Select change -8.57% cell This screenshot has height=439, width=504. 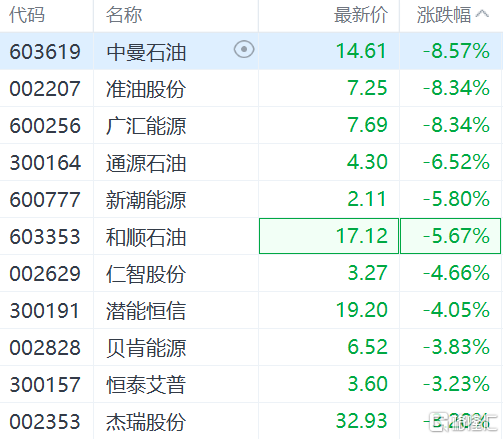456,51
